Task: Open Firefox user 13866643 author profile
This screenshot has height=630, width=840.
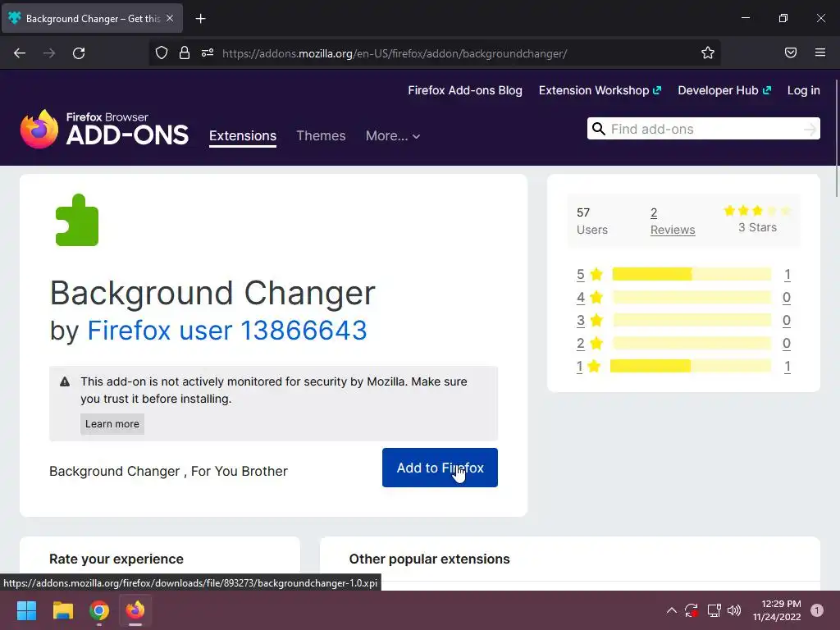Action: pos(226,330)
